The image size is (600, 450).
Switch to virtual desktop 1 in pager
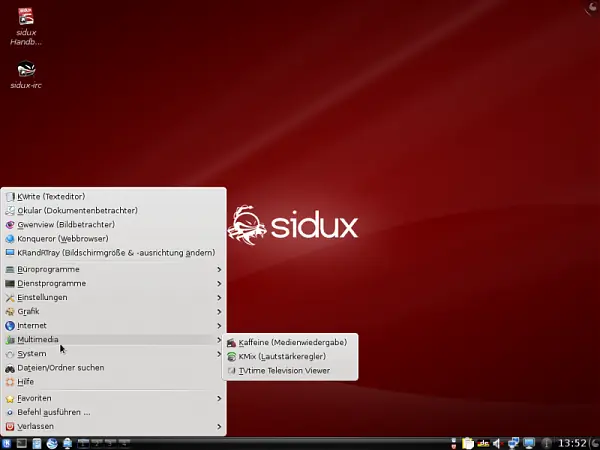point(83,443)
